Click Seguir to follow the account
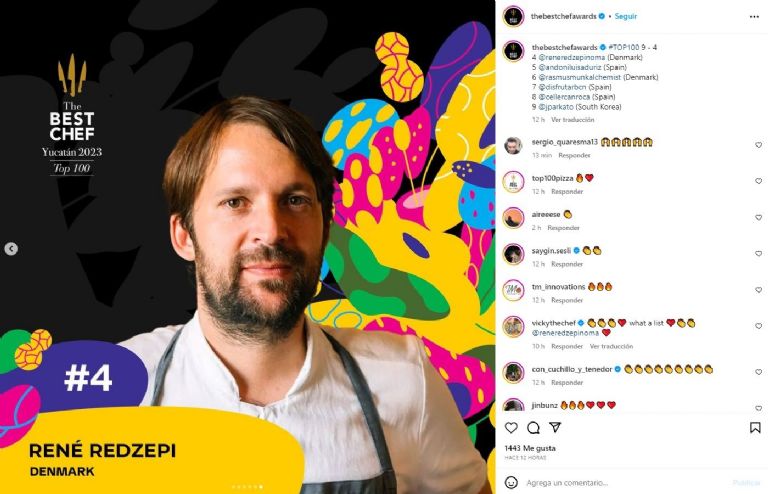This screenshot has height=494, width=768. coord(625,16)
